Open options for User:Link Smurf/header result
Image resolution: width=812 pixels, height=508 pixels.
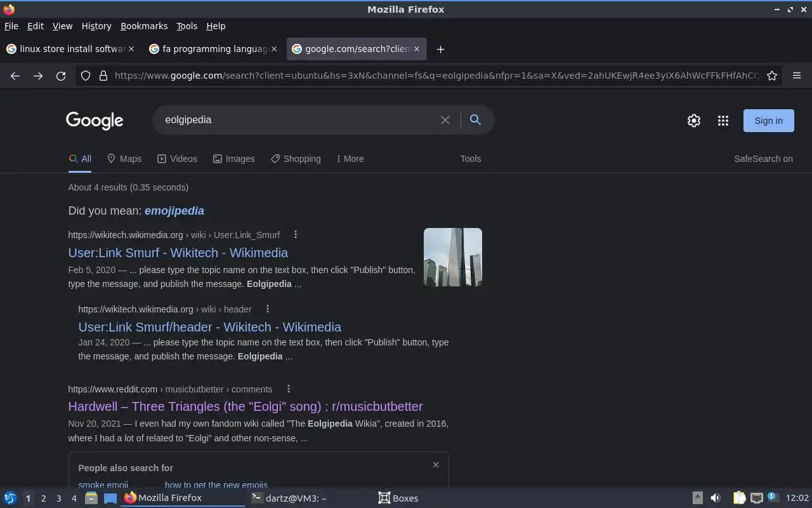pyautogui.click(x=268, y=309)
